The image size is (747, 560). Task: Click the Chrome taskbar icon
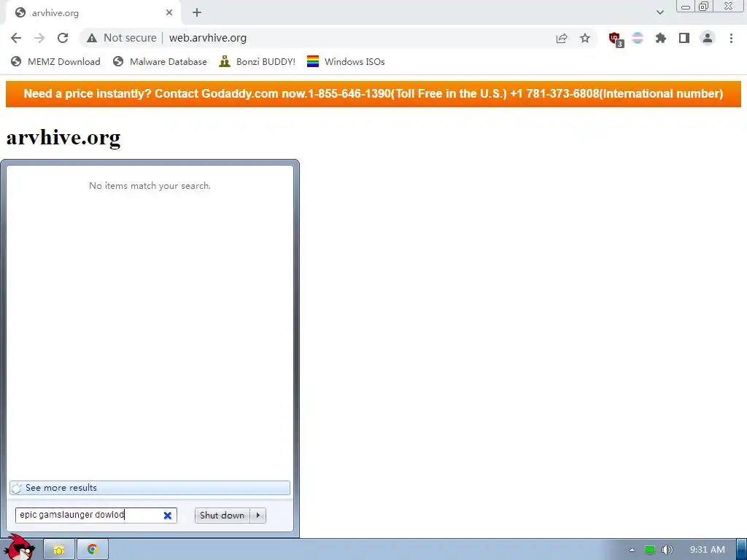coord(93,550)
